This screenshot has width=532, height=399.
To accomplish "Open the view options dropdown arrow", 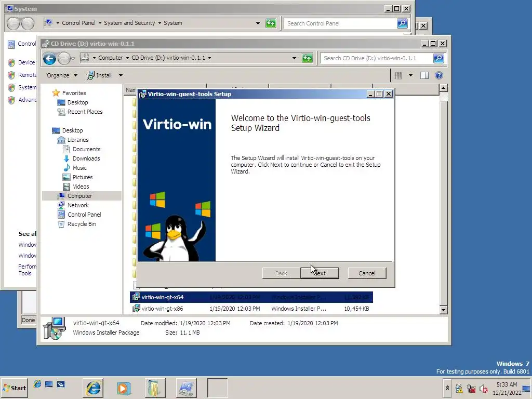I will click(x=410, y=75).
